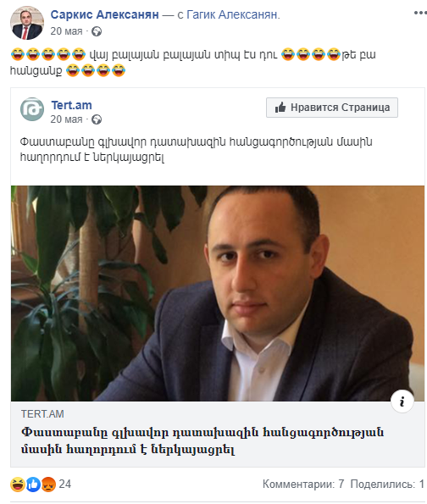The width and height of the screenshot is (427, 504).
Task: Click the angry reaction icon
Action: [x=48, y=485]
